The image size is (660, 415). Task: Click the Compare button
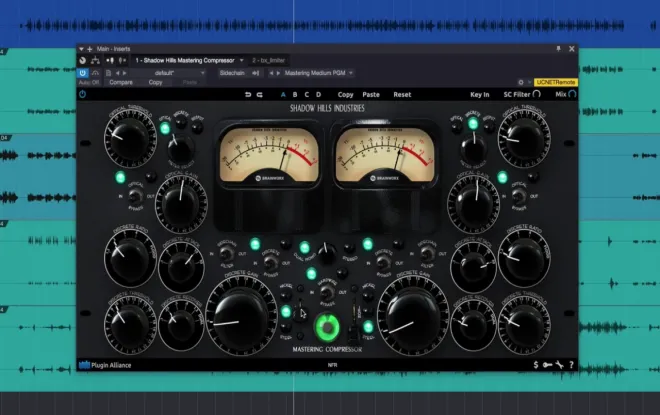click(121, 82)
